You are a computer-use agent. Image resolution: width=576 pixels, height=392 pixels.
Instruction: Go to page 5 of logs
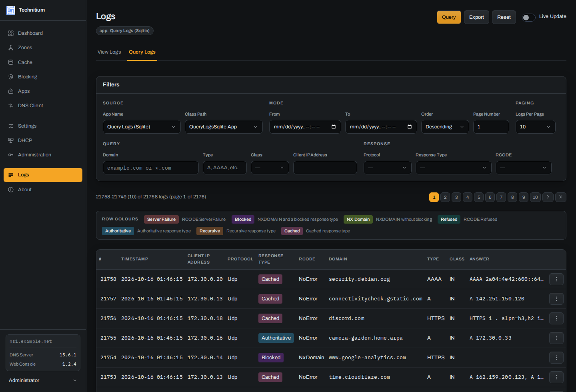[x=479, y=197]
